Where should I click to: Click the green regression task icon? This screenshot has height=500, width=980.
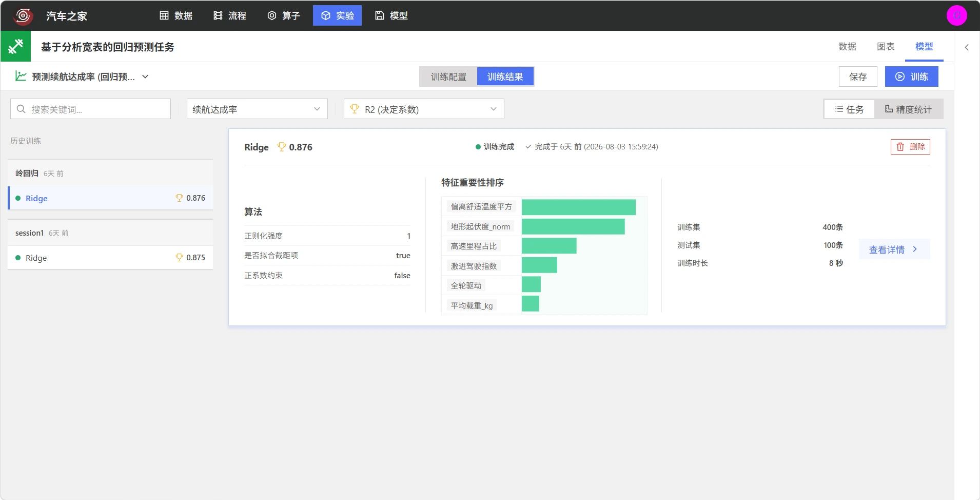[15, 47]
